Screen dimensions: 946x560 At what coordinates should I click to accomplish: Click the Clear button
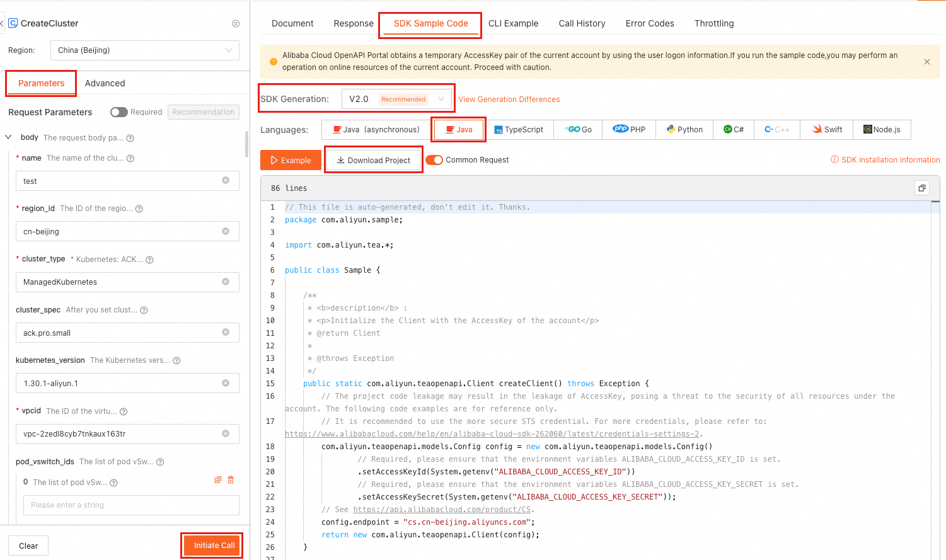28,546
